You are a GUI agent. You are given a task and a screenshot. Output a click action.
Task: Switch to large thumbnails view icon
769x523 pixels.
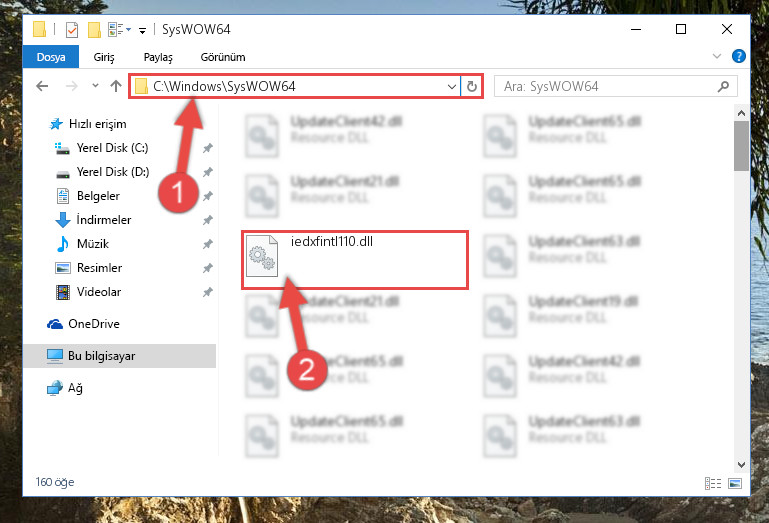click(x=735, y=483)
